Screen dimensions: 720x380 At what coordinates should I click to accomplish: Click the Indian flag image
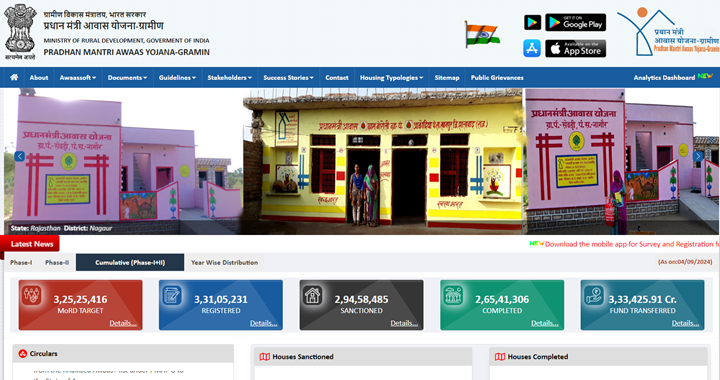point(482,34)
